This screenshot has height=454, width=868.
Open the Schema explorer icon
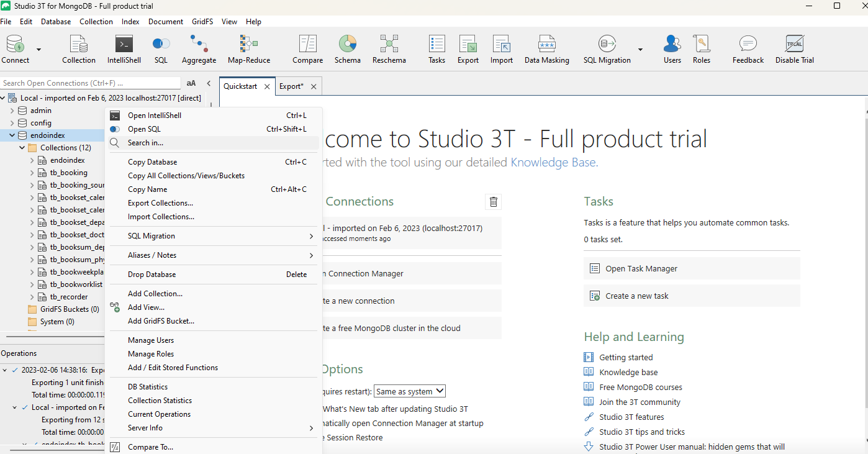(x=348, y=49)
